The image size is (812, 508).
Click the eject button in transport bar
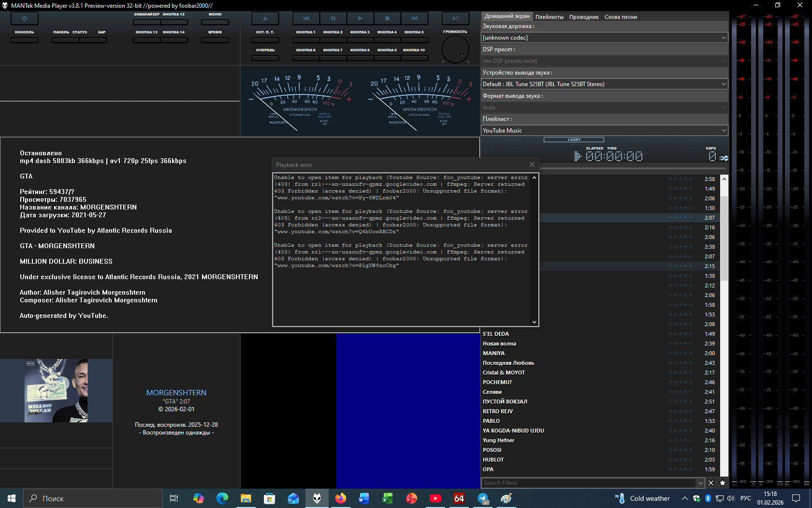[x=265, y=18]
